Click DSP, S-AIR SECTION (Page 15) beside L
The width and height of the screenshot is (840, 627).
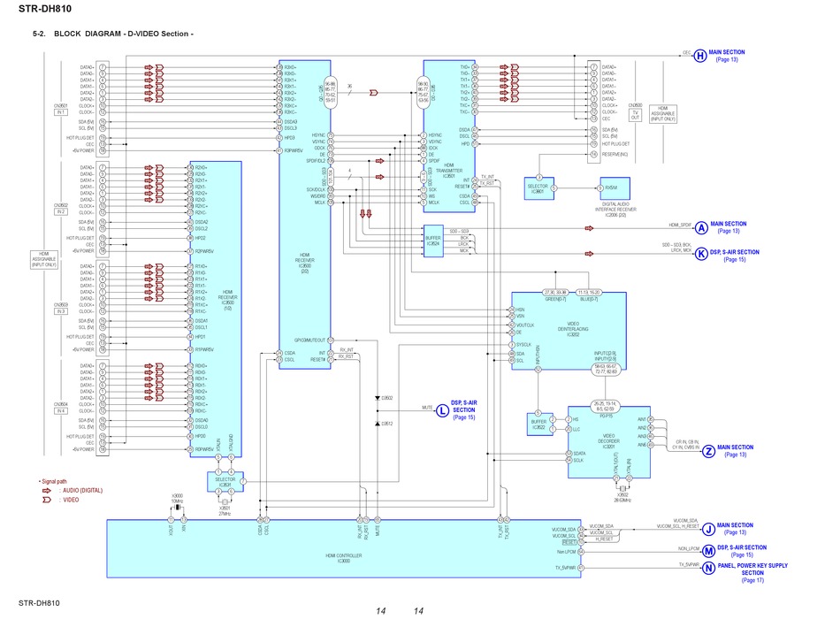pyautogui.click(x=464, y=410)
